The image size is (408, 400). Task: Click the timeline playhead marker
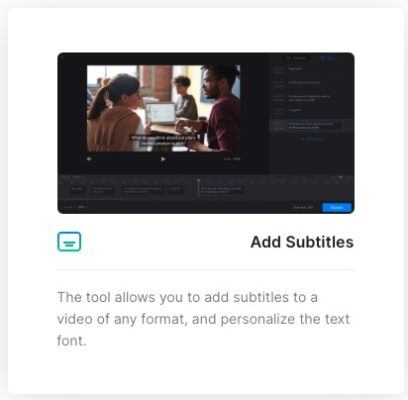tap(198, 180)
